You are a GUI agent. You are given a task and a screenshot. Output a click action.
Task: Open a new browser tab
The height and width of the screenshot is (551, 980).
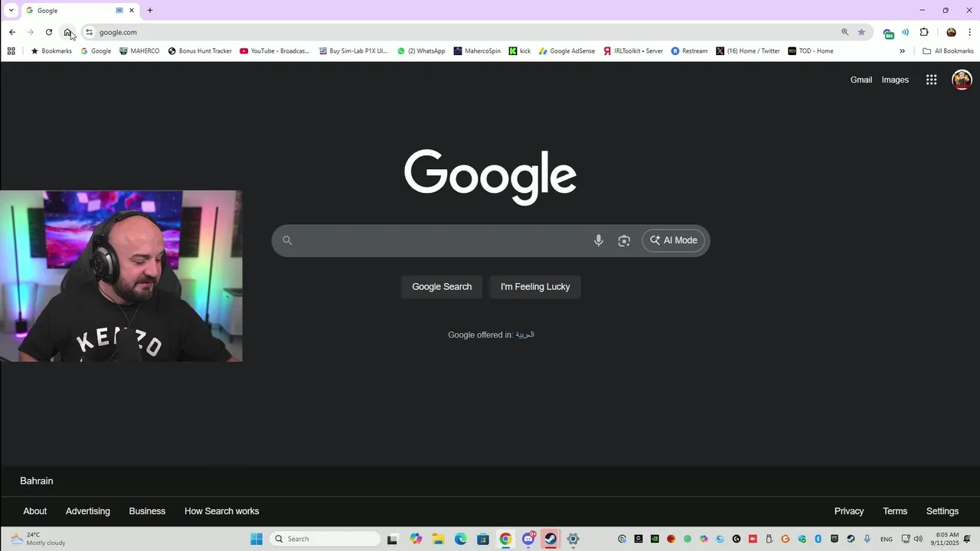[x=150, y=11]
